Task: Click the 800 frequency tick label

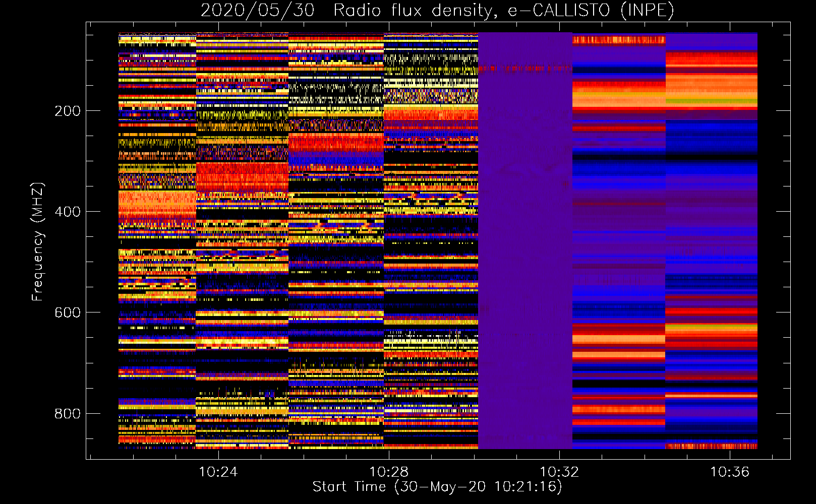Action: [x=68, y=414]
